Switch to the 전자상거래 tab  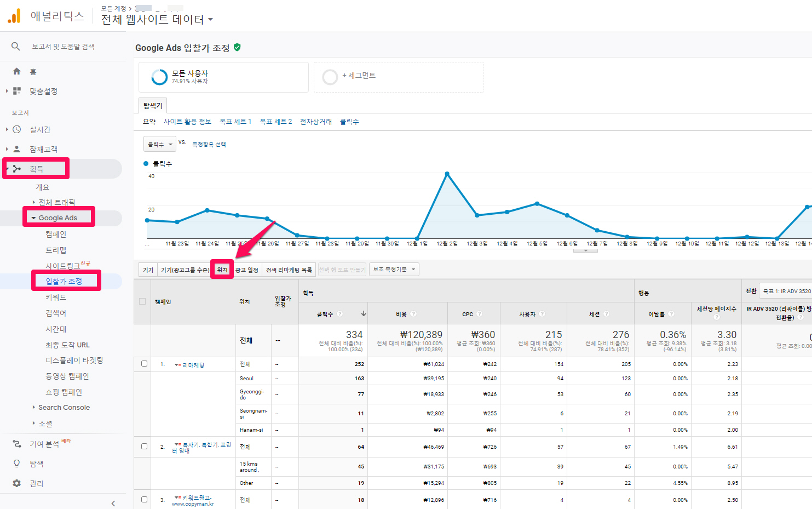pos(315,122)
